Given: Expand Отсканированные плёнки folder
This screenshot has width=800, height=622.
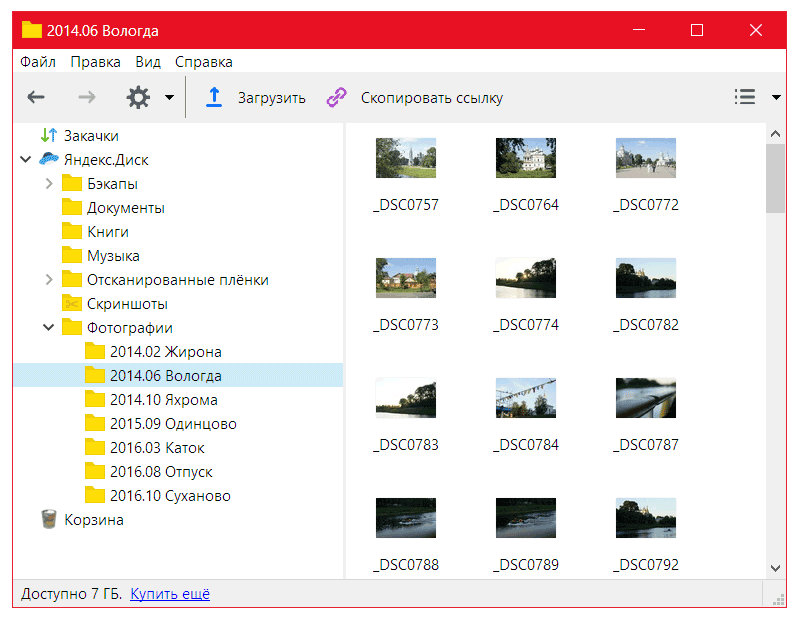Looking at the screenshot, I should coord(48,279).
